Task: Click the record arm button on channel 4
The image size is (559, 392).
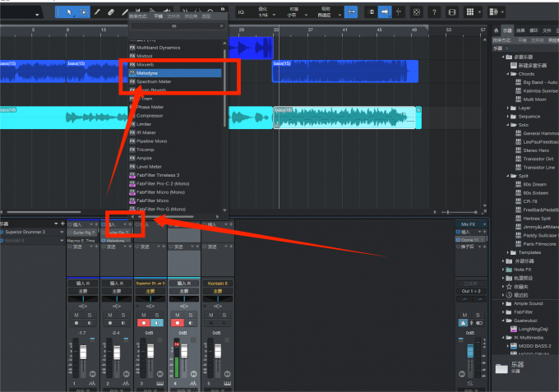Action: tap(178, 322)
